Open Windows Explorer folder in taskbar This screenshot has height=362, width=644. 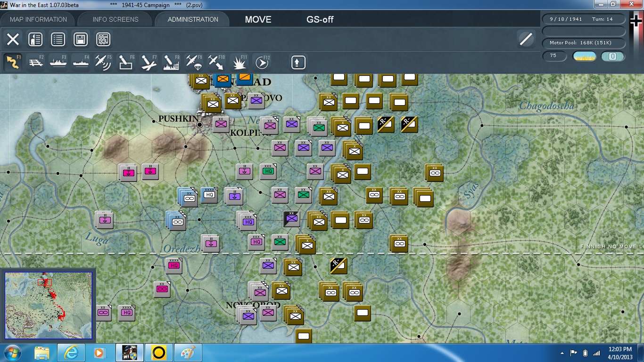click(42, 353)
